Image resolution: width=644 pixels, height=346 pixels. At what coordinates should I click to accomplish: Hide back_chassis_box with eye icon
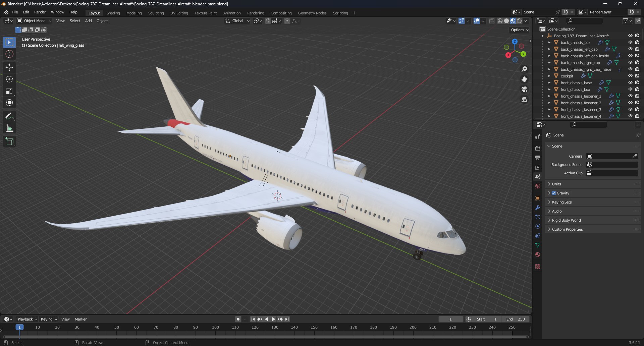[x=630, y=43]
